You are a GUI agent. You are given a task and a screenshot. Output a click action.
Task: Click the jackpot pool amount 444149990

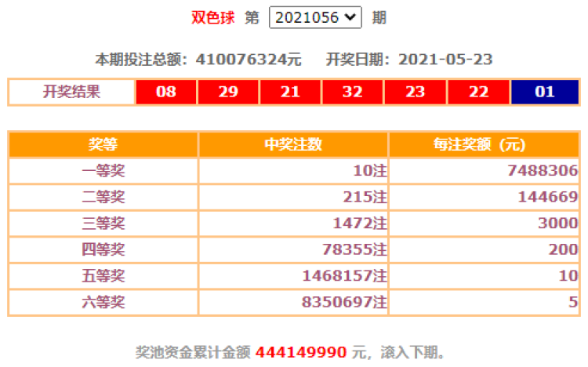[302, 352]
